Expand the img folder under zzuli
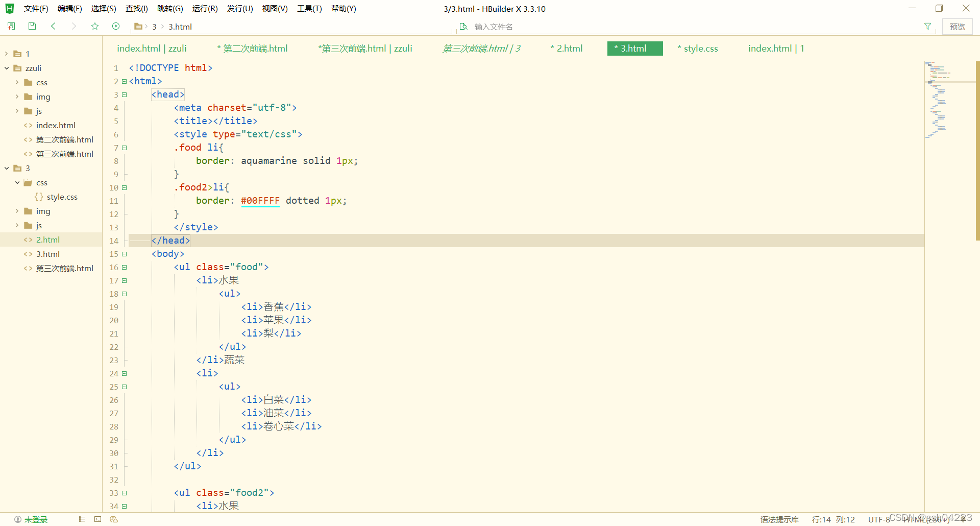The width and height of the screenshot is (980, 526). [17, 97]
